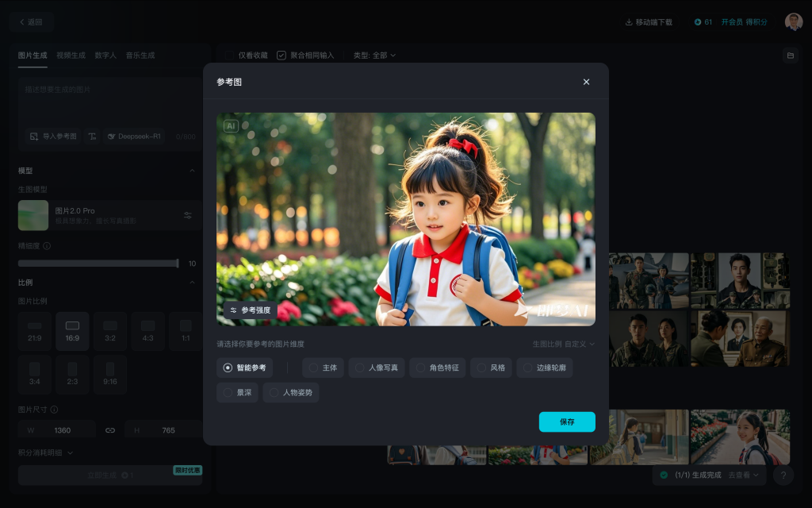
Task: Click the prompt description text area
Action: click(109, 101)
